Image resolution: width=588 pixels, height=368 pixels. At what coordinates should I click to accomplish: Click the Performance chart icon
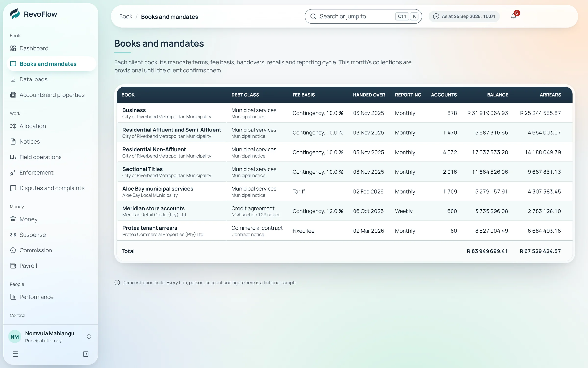tap(13, 297)
